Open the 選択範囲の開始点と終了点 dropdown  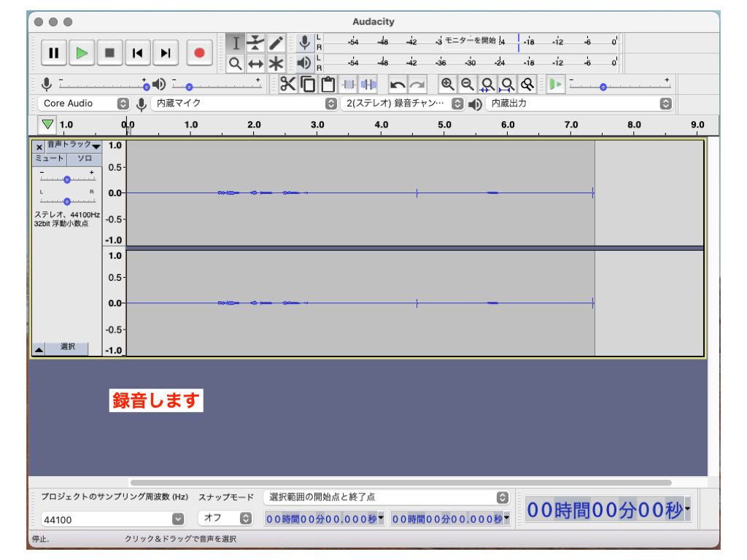coord(386,497)
